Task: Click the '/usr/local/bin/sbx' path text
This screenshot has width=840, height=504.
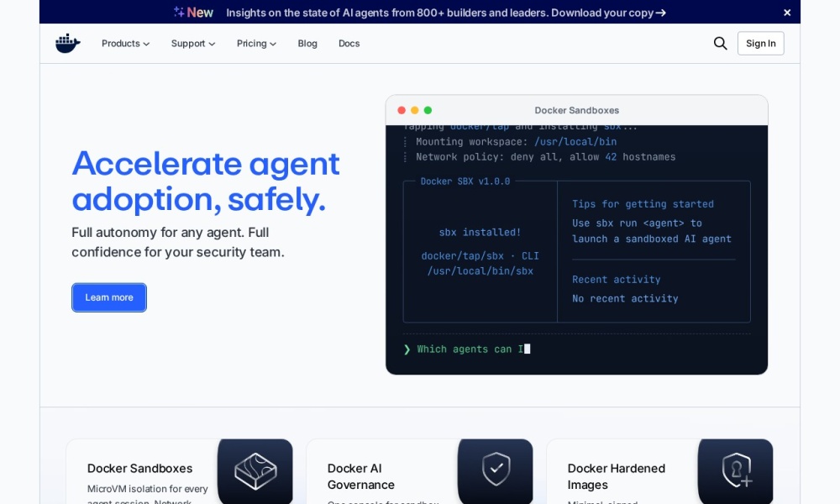Action: (480, 271)
